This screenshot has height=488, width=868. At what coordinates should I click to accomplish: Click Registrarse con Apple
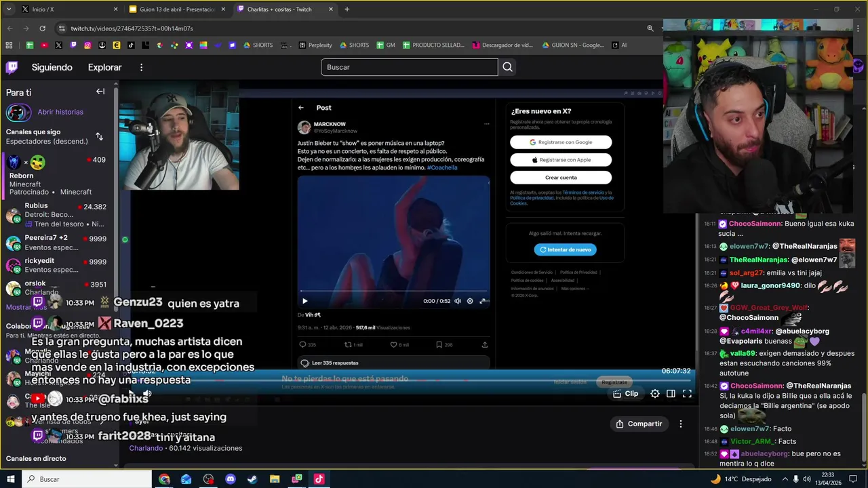[x=561, y=160]
